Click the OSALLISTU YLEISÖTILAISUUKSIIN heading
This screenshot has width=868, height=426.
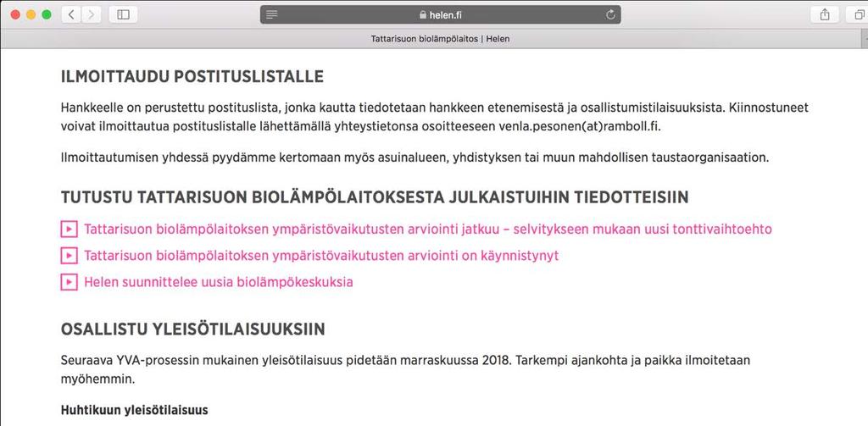pos(192,329)
